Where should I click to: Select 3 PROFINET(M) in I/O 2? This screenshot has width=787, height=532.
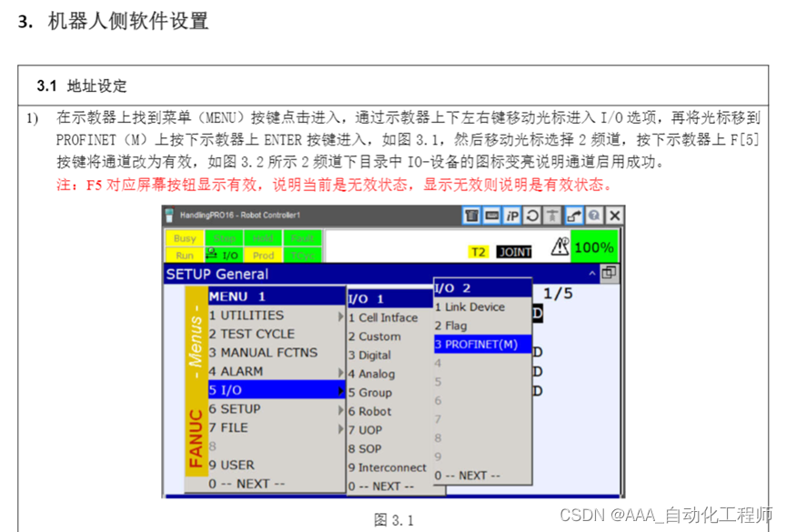(x=482, y=345)
